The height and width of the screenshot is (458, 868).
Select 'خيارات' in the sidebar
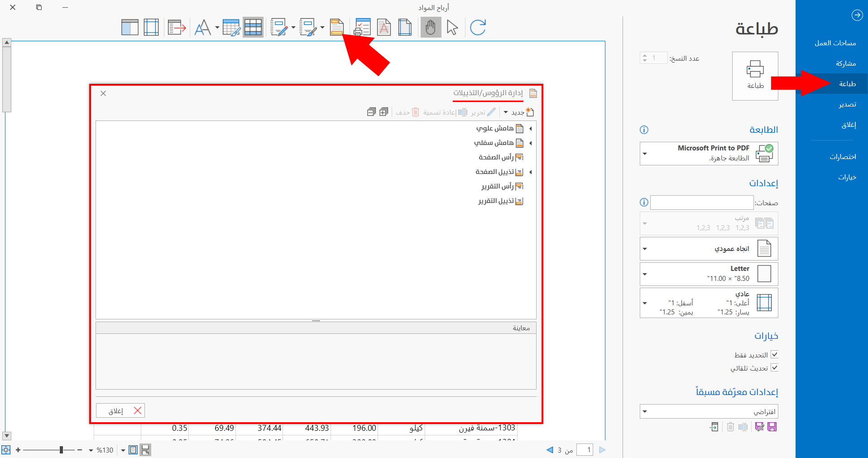(x=847, y=177)
